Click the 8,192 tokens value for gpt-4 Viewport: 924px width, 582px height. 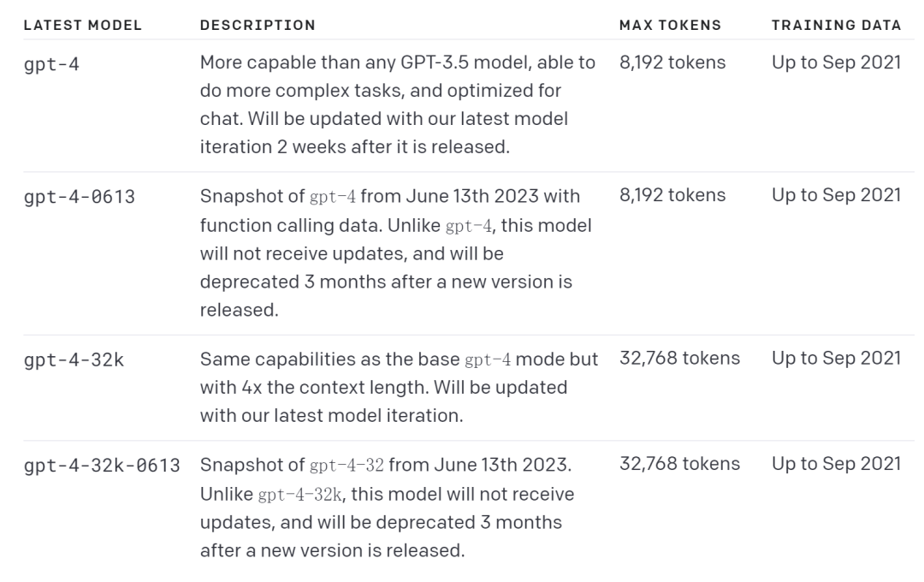[672, 62]
